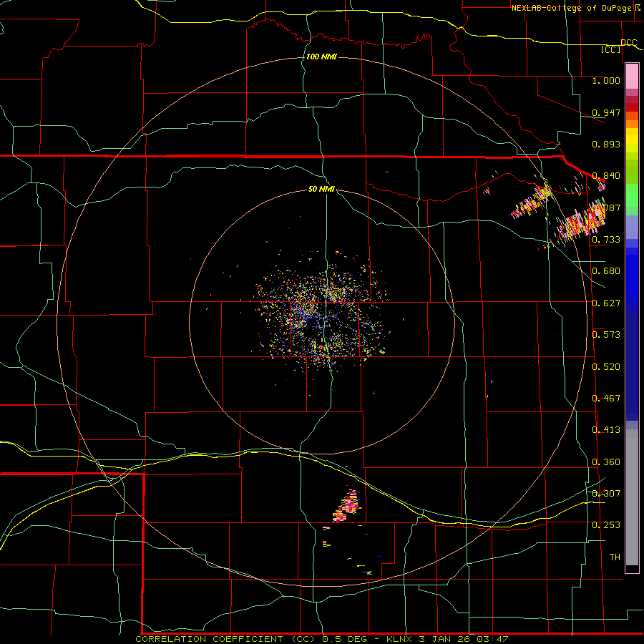Select the 0.627 scale value
644x644 pixels.
(606, 303)
